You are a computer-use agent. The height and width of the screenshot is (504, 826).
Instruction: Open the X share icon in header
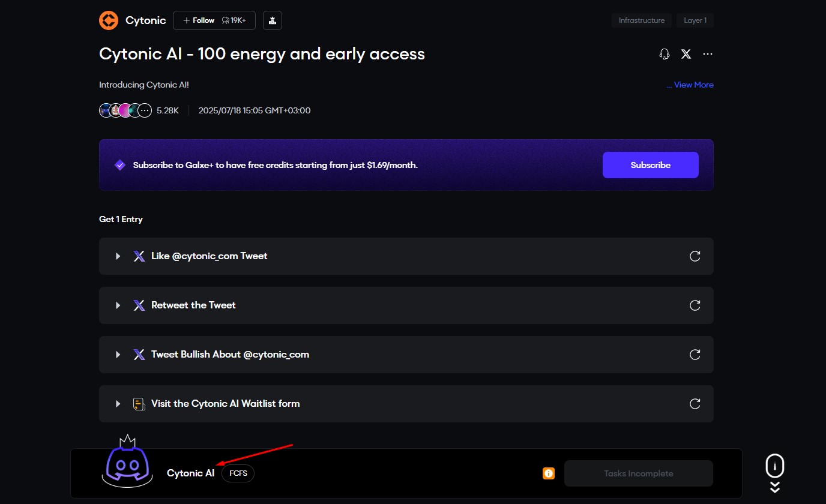(x=686, y=54)
